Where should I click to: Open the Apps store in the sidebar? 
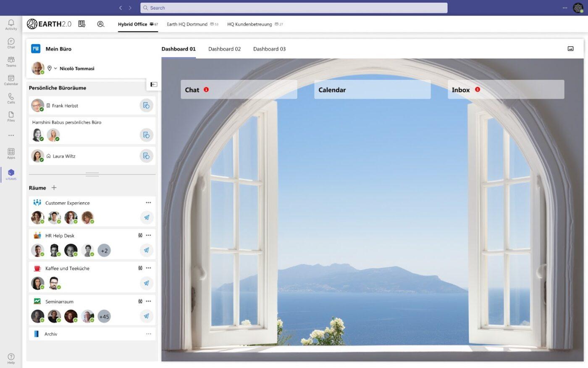click(11, 154)
